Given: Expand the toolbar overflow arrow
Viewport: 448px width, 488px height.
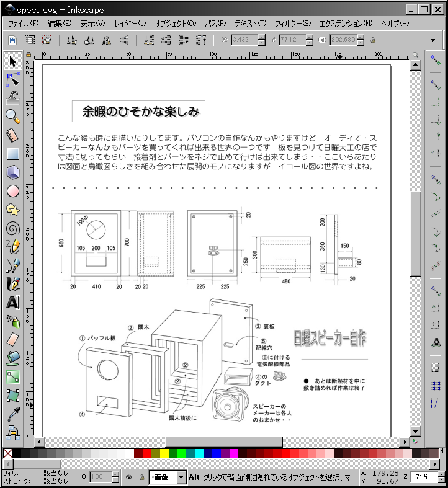Looking at the screenshot, I should click(x=432, y=40).
